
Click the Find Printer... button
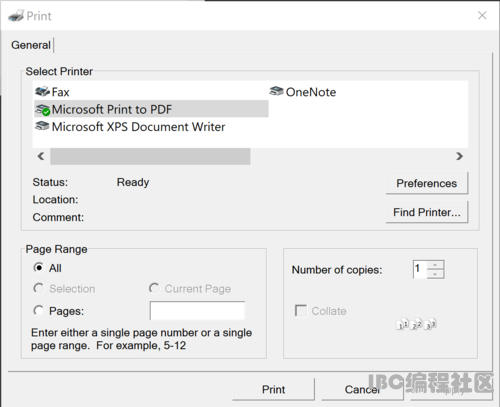[427, 212]
